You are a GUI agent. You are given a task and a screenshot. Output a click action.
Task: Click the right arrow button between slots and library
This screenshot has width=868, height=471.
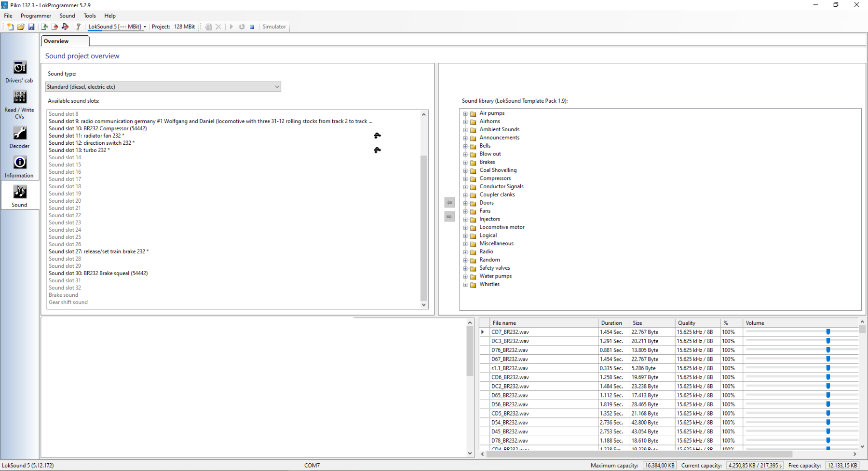click(449, 217)
